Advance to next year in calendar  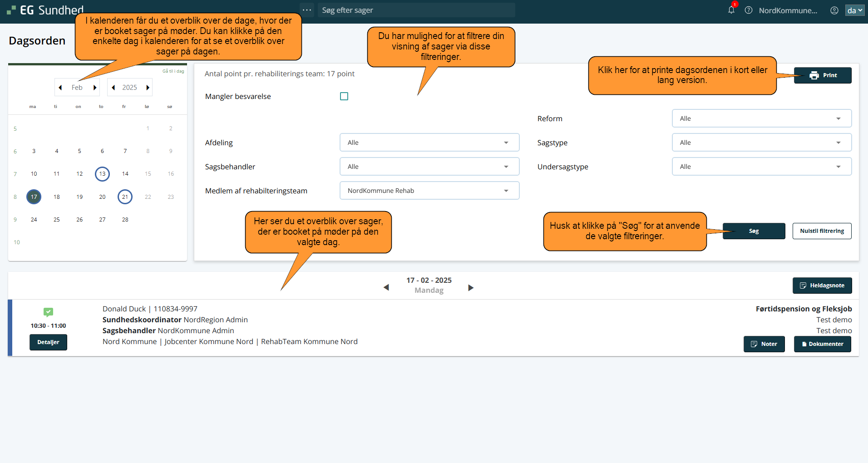tap(148, 88)
